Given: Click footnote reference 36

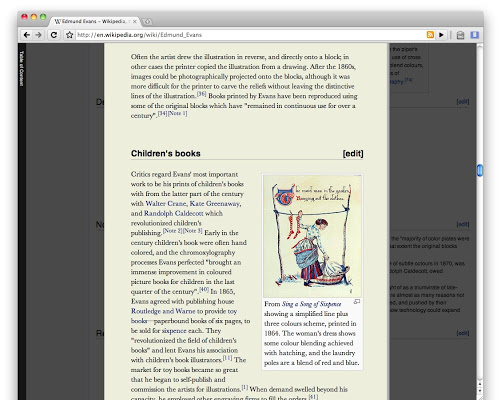Looking at the screenshot, I should [x=201, y=94].
